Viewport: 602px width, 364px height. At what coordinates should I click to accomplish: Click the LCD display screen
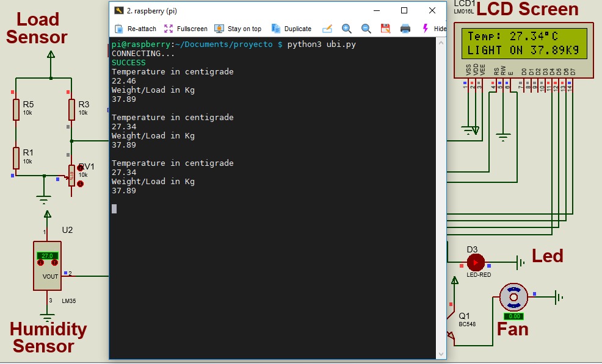524,44
